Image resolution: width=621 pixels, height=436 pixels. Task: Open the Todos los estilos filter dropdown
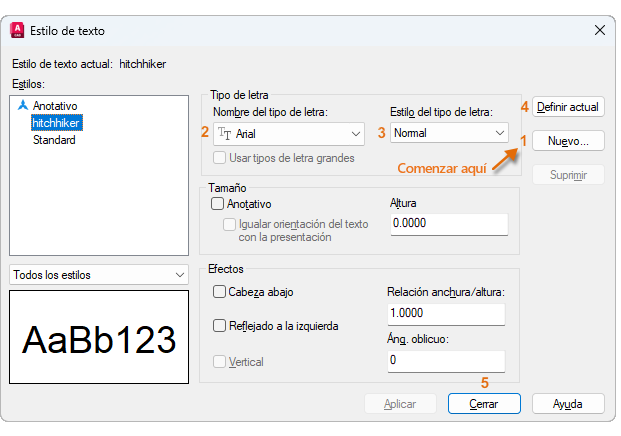pos(180,274)
